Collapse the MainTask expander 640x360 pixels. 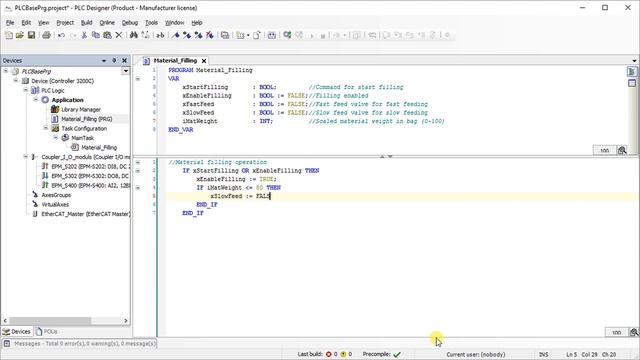[56, 138]
